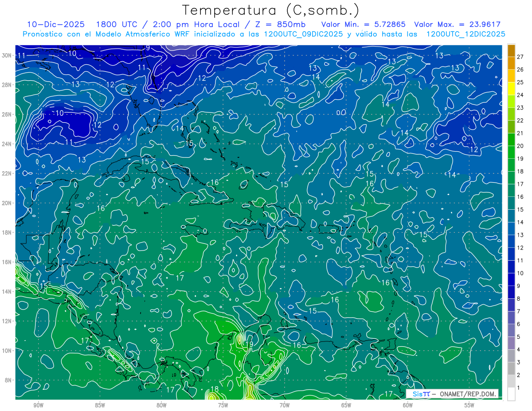
Task: Click the '20' value on the color scale
Action: (520, 146)
